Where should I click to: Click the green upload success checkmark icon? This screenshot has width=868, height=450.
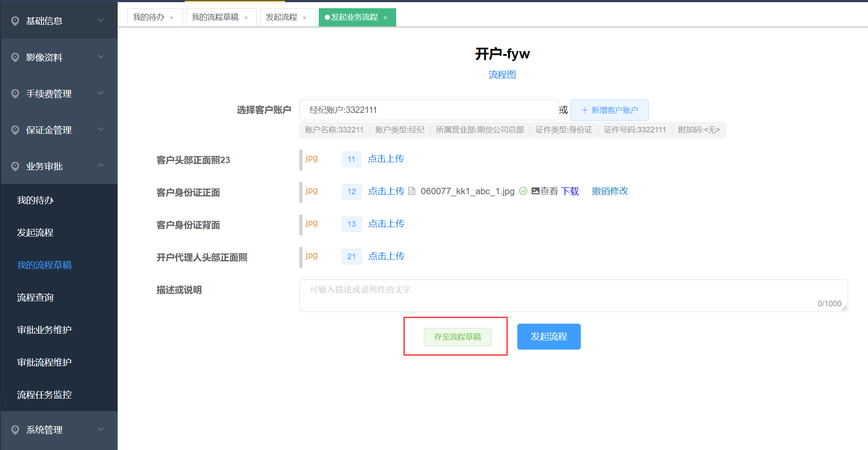point(523,191)
